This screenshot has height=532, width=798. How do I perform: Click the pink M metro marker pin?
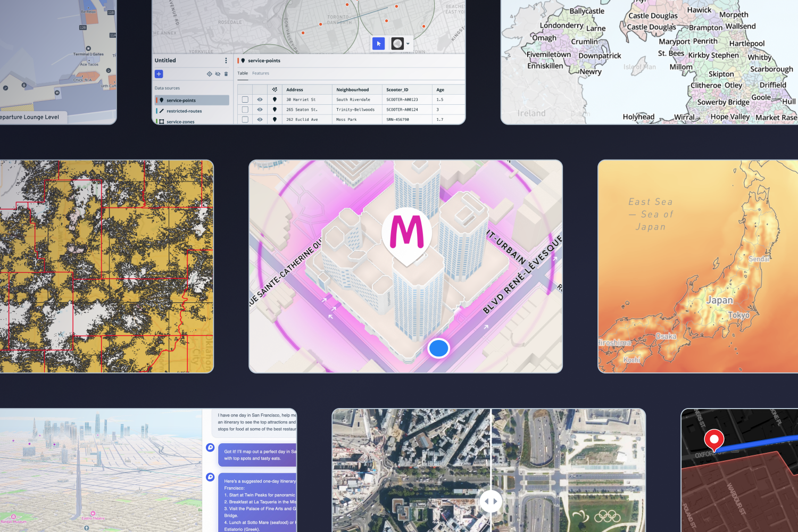pos(407,236)
